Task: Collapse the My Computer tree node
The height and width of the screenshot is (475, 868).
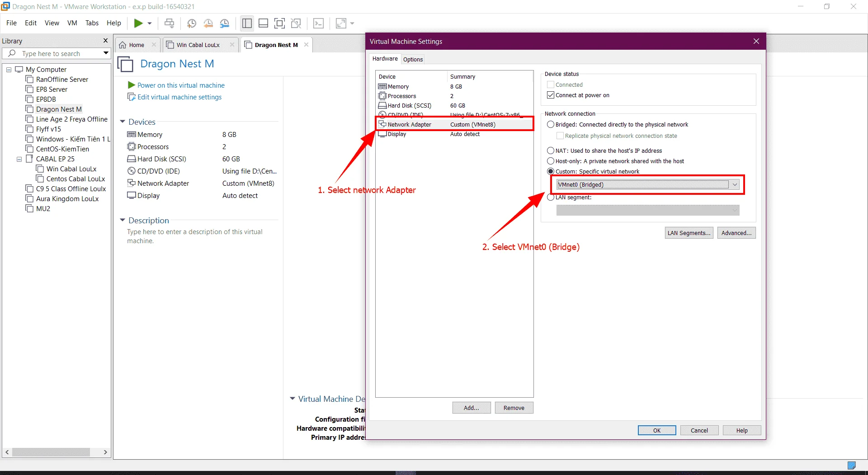Action: (9, 70)
